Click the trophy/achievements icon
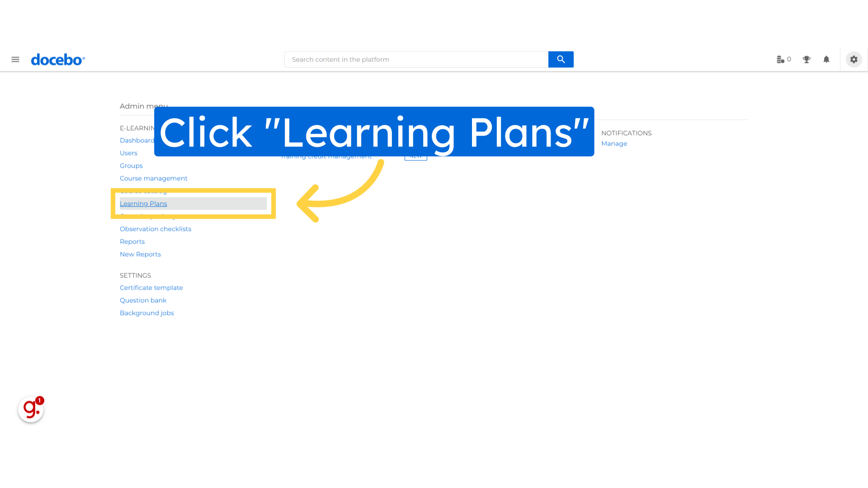The image size is (868, 488). [807, 59]
